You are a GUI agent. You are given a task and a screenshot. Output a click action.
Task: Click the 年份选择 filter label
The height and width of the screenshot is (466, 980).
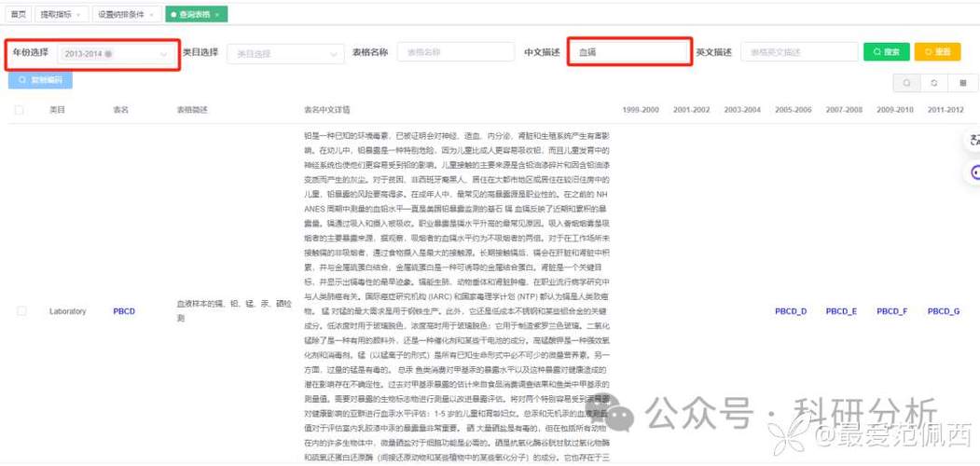(31, 52)
